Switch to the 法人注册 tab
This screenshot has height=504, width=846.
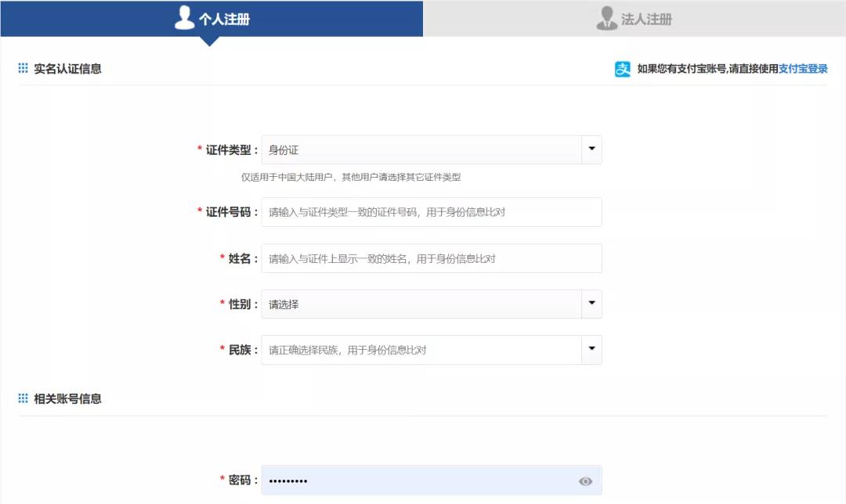tap(646, 20)
